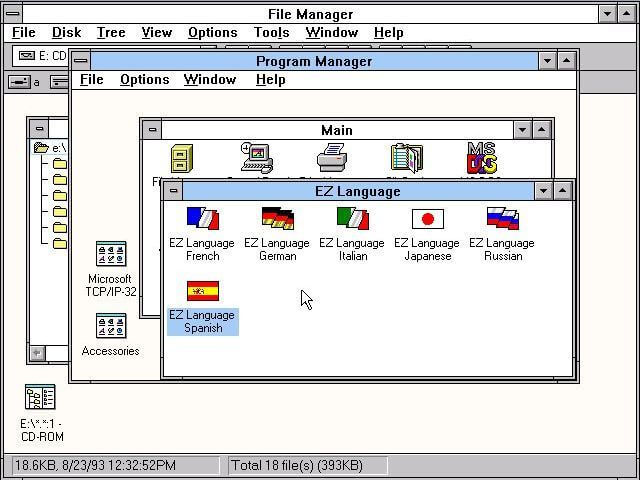Open File Manager's Disk menu
The width and height of the screenshot is (640, 480).
[67, 33]
